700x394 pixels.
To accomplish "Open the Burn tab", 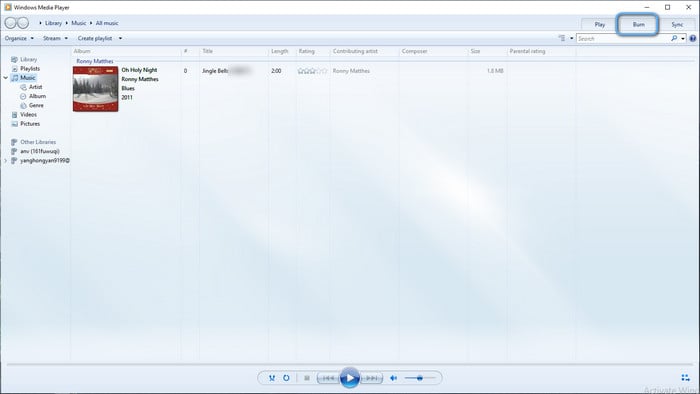I will point(638,25).
